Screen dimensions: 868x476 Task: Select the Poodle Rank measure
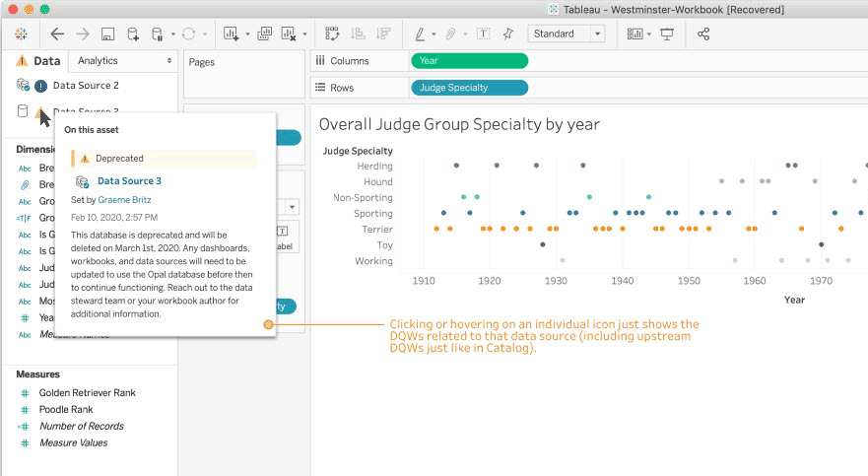(66, 410)
